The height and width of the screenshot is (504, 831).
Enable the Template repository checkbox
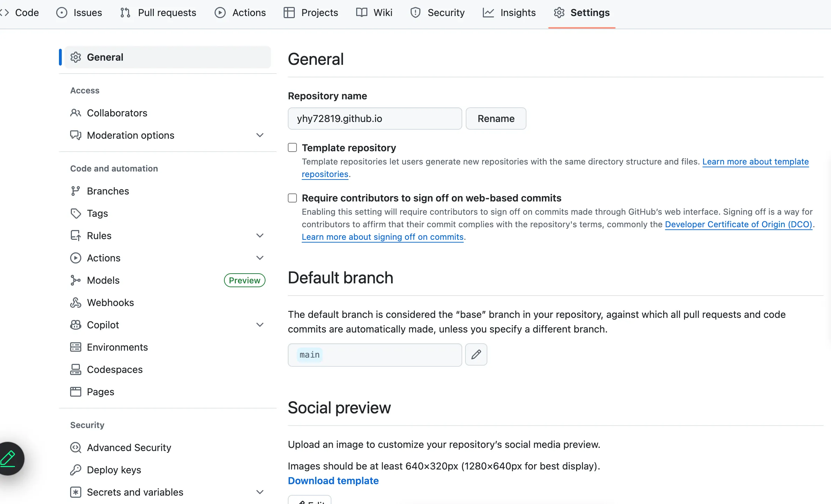[x=292, y=147]
